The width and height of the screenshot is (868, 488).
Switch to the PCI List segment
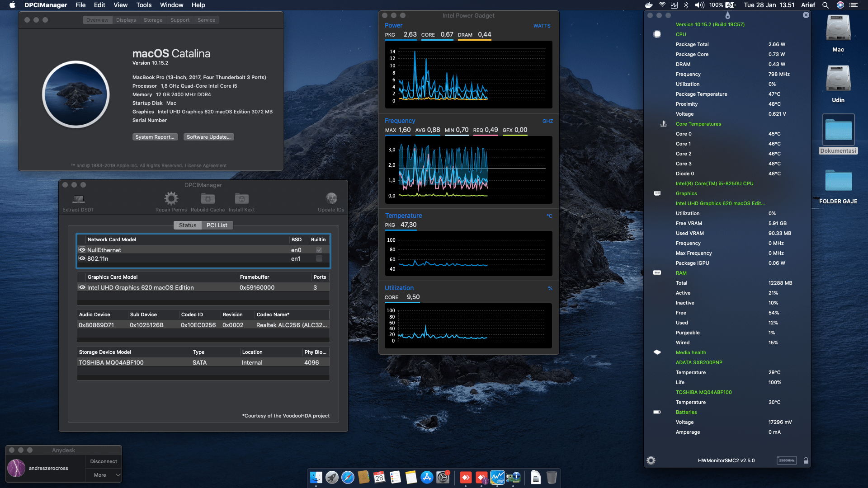(x=217, y=225)
